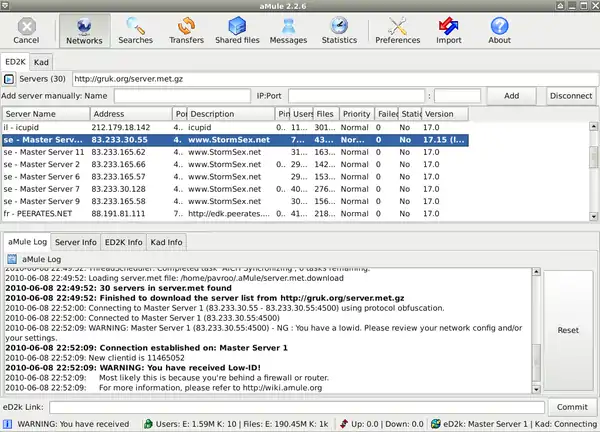Open Preferences from the toolbar
Screen dimensions: 600x432
398,29
